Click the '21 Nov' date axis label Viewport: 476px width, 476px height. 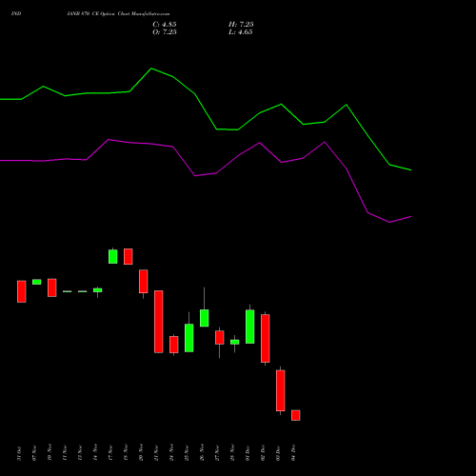coord(156,453)
